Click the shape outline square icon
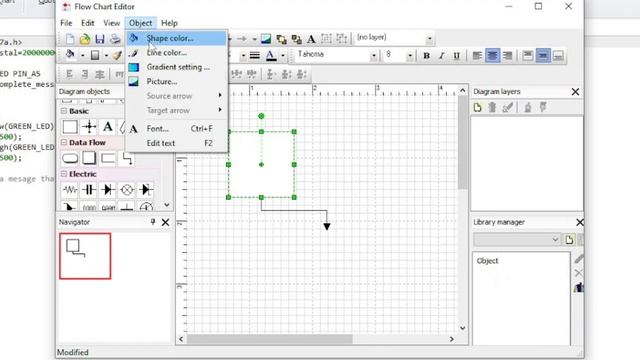The height and width of the screenshot is (360, 640). (x=95, y=55)
